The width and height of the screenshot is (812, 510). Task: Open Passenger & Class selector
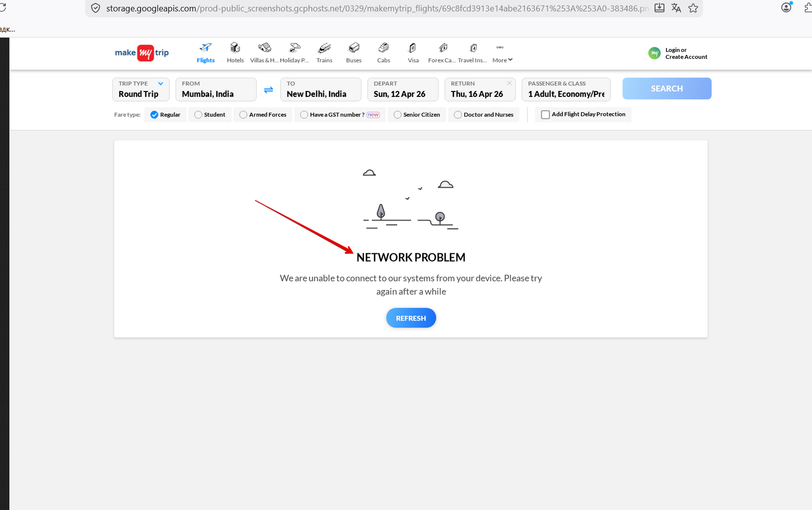pyautogui.click(x=566, y=89)
